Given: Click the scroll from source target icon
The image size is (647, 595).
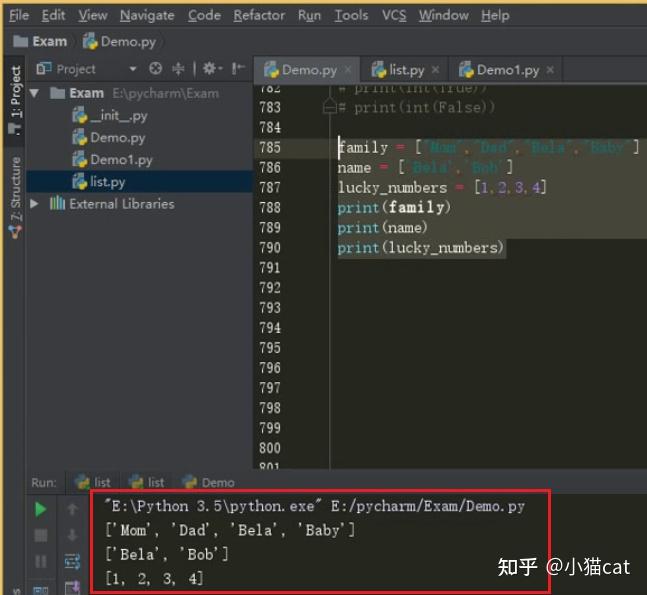Looking at the screenshot, I should 156,68.
